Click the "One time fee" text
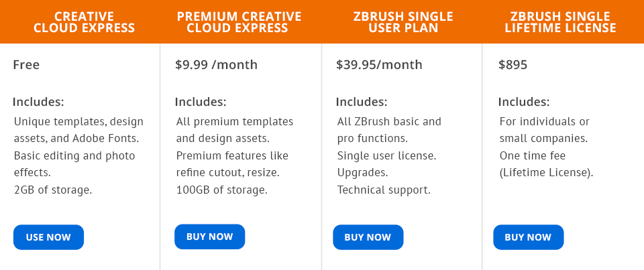The width and height of the screenshot is (644, 270). point(533,155)
